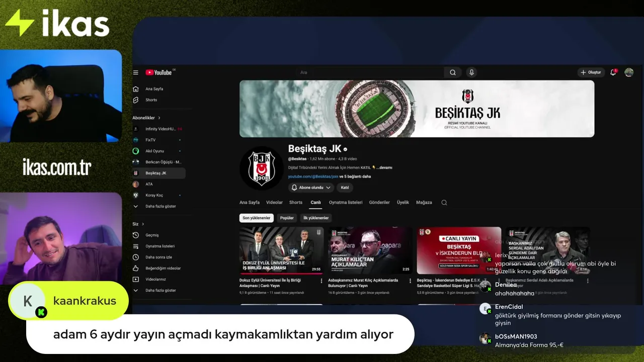
Task: Click Denilea chat username
Action: click(506, 285)
